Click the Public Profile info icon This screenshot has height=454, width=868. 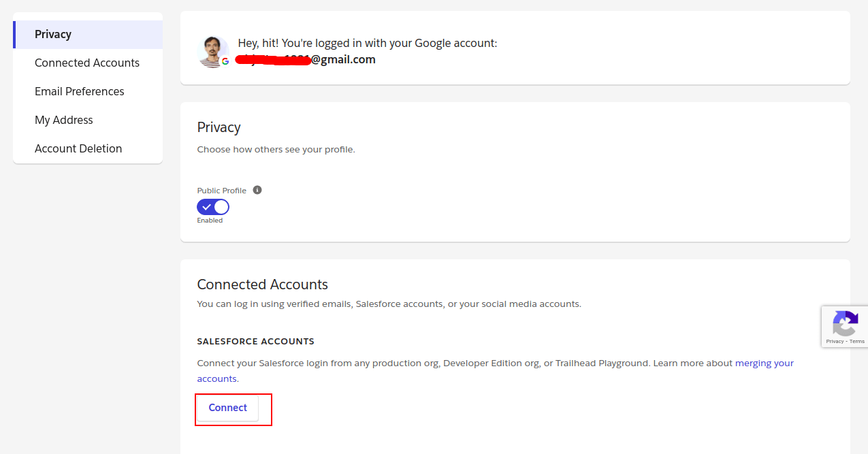click(257, 190)
